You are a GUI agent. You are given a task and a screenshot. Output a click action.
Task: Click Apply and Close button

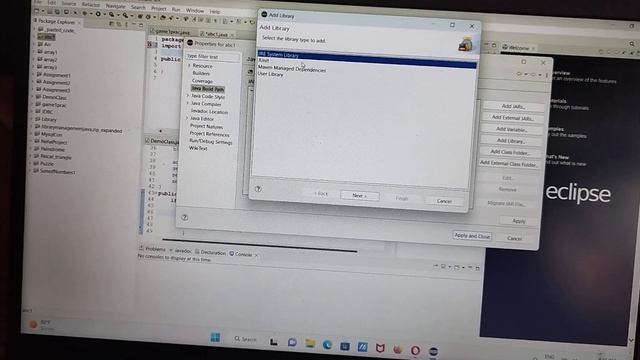tap(472, 236)
